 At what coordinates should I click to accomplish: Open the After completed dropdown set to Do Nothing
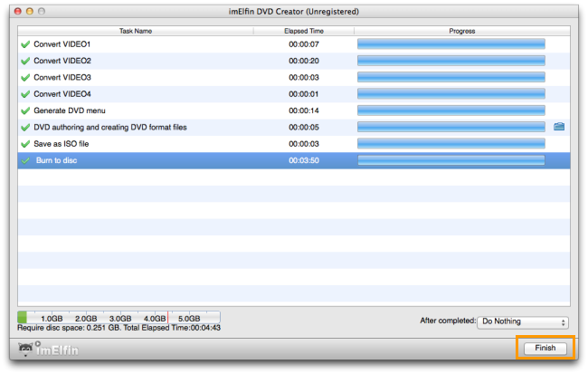coord(522,321)
